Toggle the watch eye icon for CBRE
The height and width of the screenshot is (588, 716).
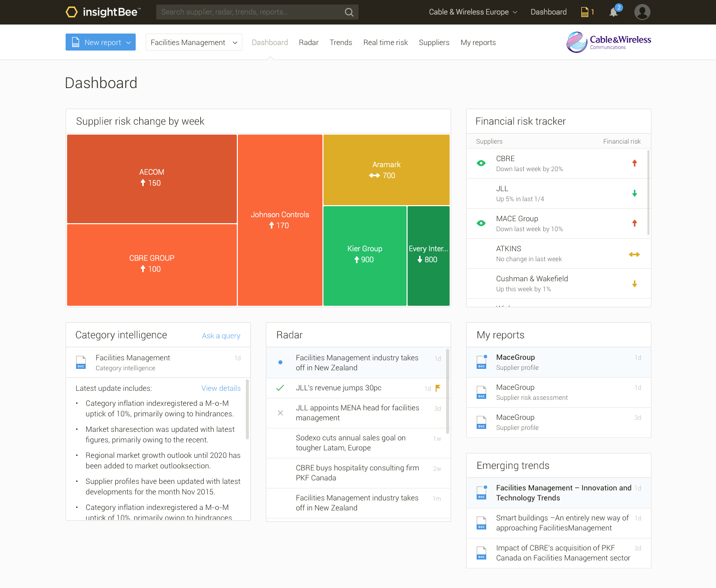481,163
